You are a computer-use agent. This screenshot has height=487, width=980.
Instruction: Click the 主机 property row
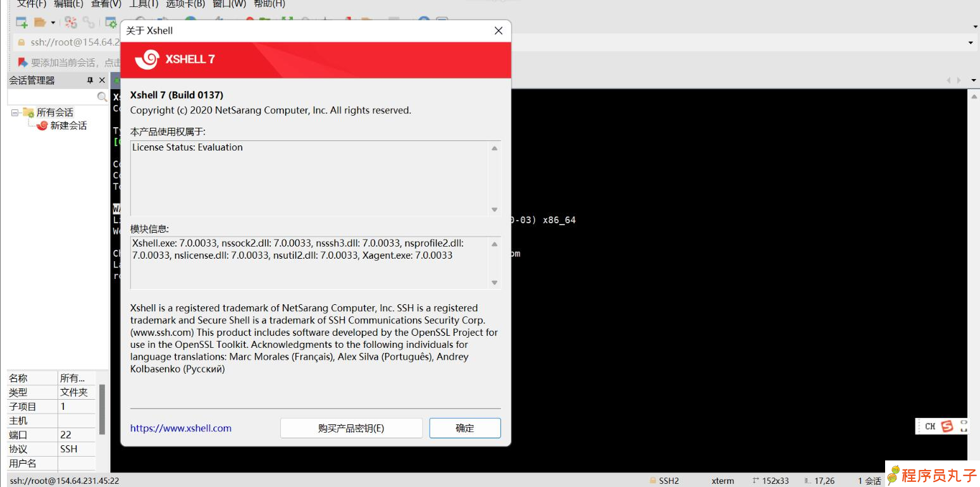[51, 421]
